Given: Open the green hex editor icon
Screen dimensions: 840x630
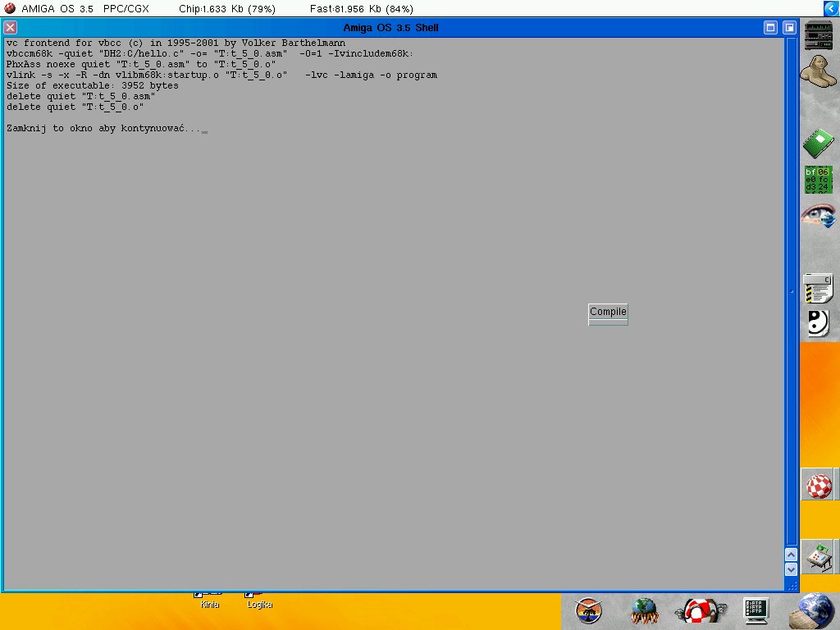Looking at the screenshot, I should tap(818, 180).
